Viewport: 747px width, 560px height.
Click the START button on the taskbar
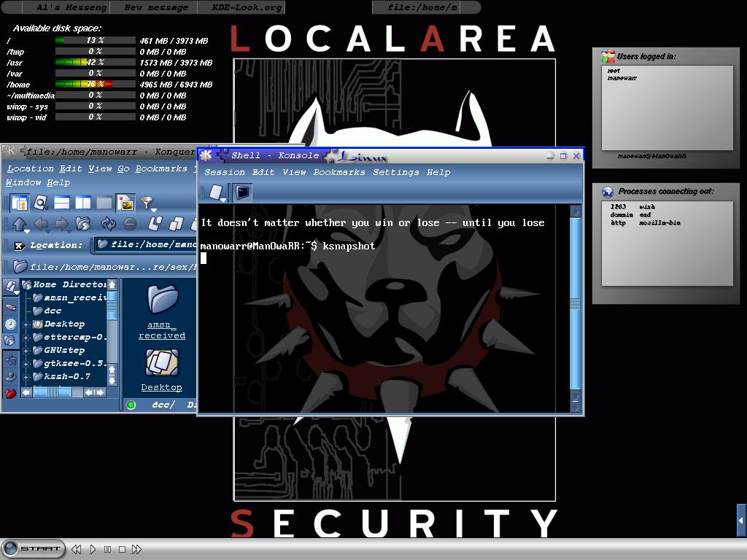(34, 548)
